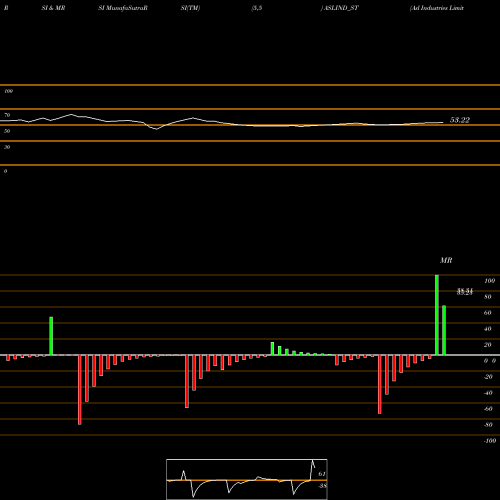Viewport: 500px width, 500px height.
Task: Click the -60 label on MR axis
Action: point(488,409)
